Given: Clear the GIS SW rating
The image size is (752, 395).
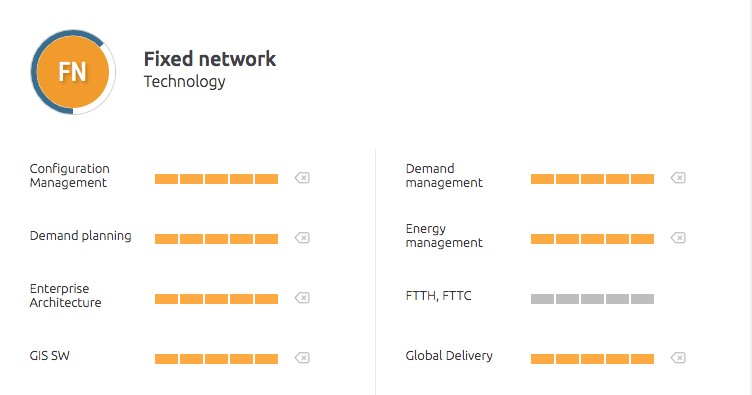Looking at the screenshot, I should pyautogui.click(x=302, y=358).
